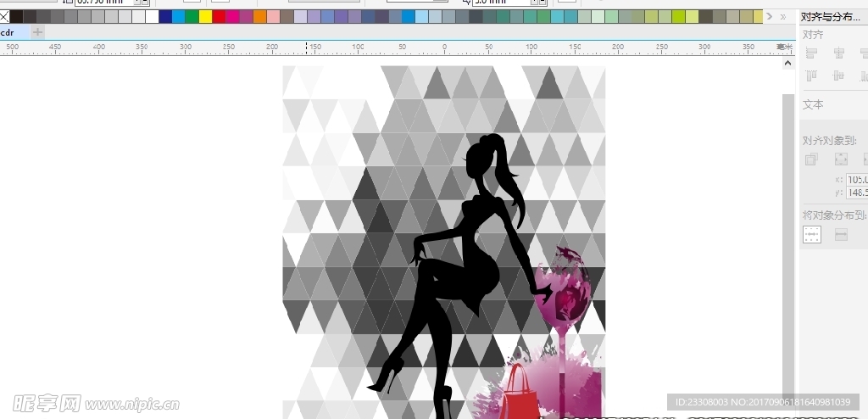The image size is (868, 419).
Task: Click the 对齐与分布 docker title tab
Action: 831,16
